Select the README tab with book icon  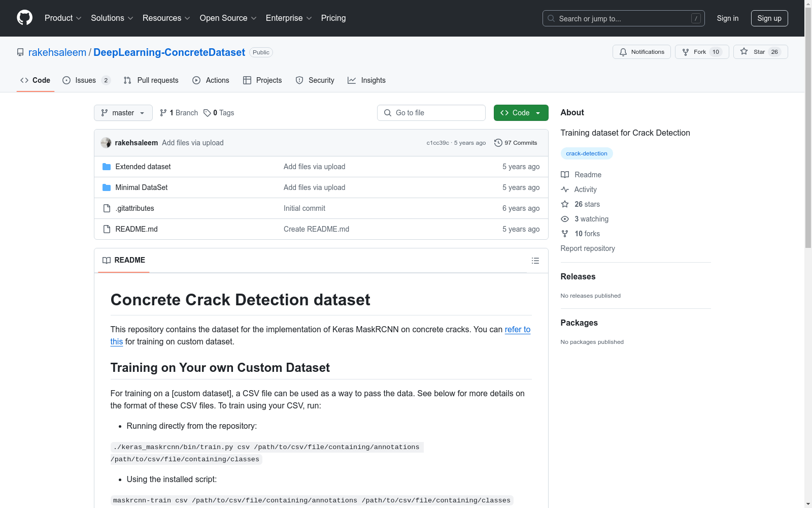coord(124,260)
